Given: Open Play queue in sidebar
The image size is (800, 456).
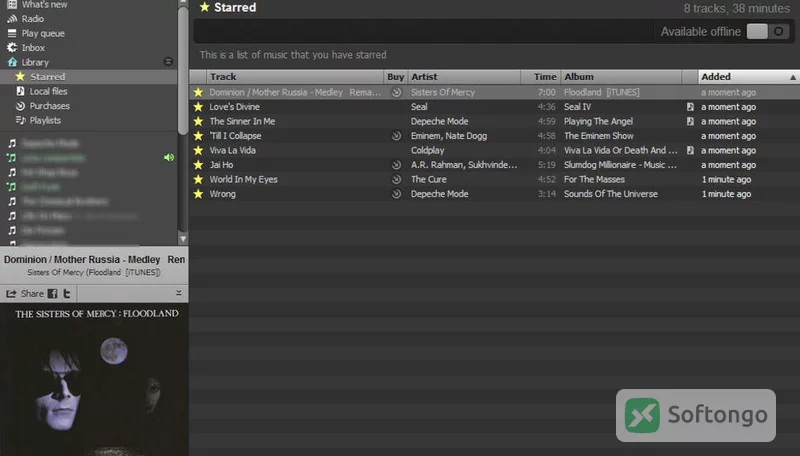Looking at the screenshot, I should (x=43, y=33).
